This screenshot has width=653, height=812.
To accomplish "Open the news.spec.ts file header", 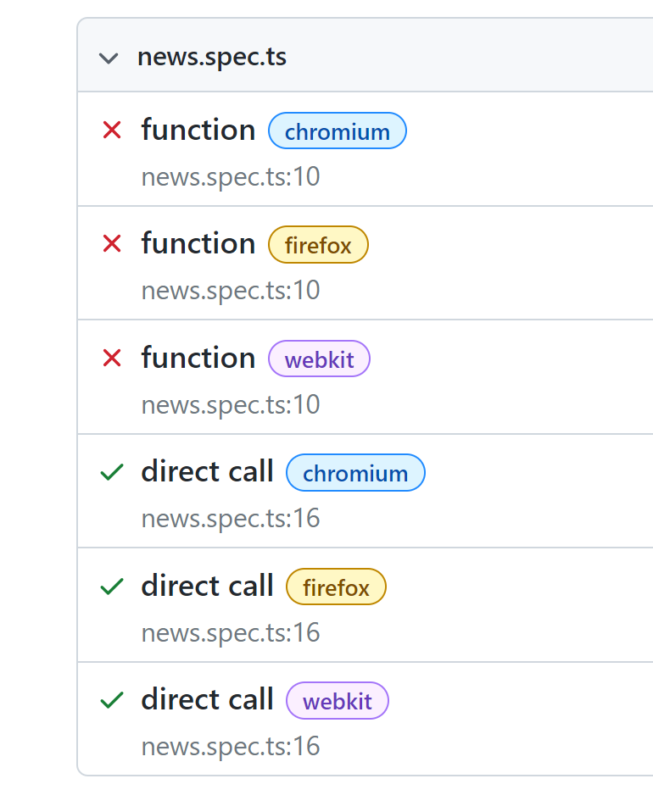I will [x=211, y=57].
